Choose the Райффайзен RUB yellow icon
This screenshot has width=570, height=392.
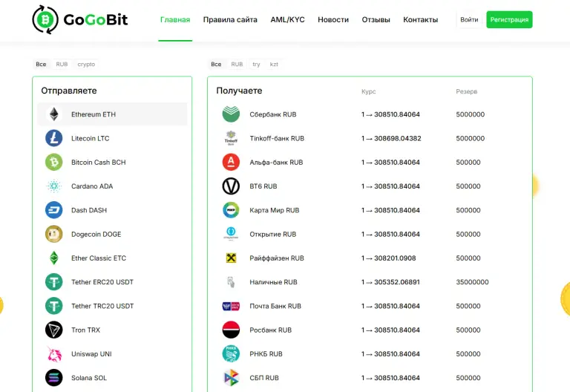click(x=231, y=258)
